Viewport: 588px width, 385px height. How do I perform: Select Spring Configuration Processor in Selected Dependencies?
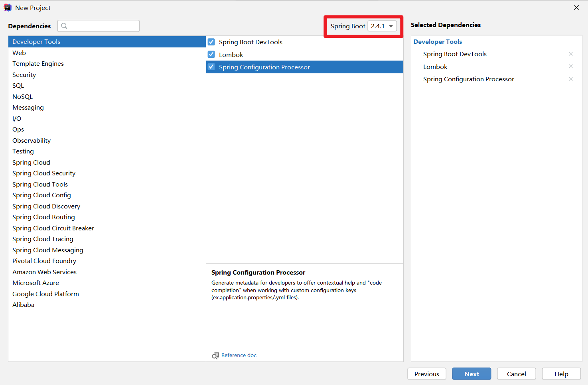469,79
